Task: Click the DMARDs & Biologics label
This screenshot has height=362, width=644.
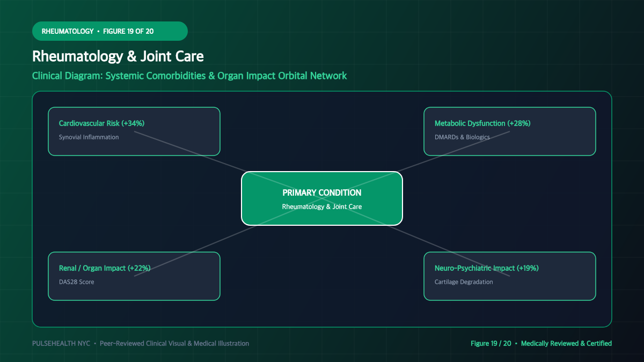Action: [462, 137]
